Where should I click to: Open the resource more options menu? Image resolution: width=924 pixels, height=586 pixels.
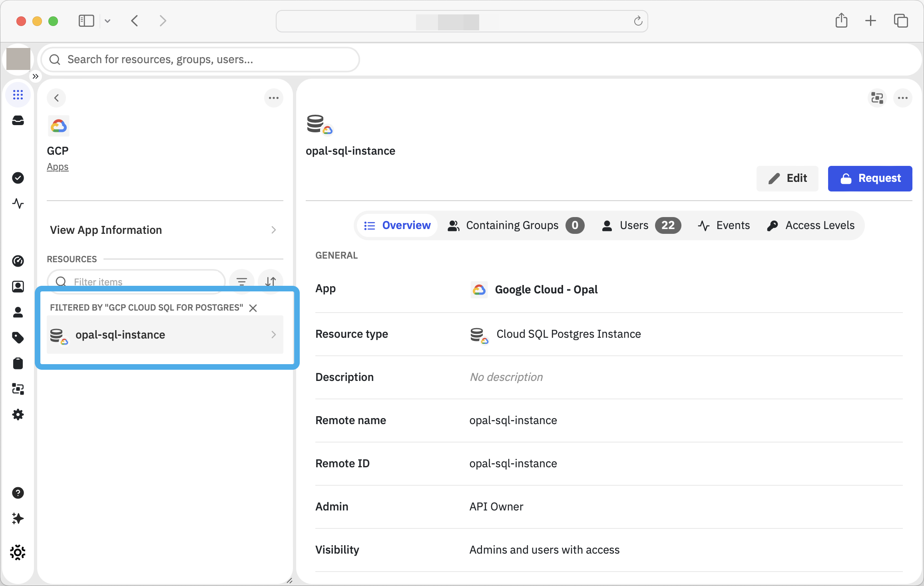coord(903,98)
